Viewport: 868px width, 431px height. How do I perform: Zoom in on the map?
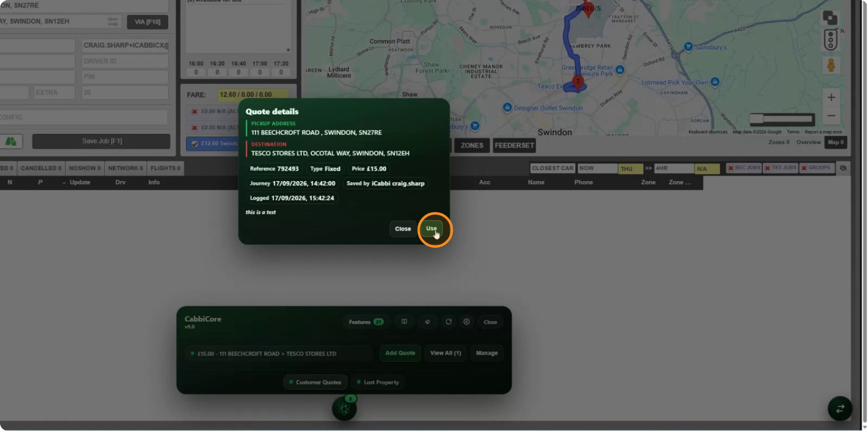point(831,97)
